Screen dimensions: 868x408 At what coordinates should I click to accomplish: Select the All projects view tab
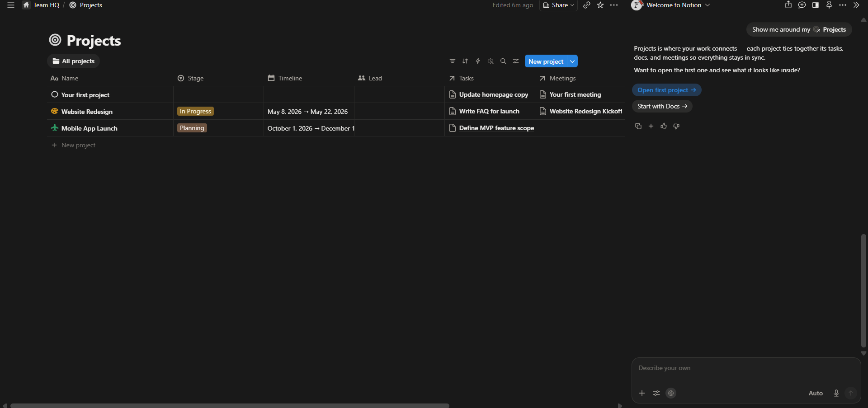point(73,61)
